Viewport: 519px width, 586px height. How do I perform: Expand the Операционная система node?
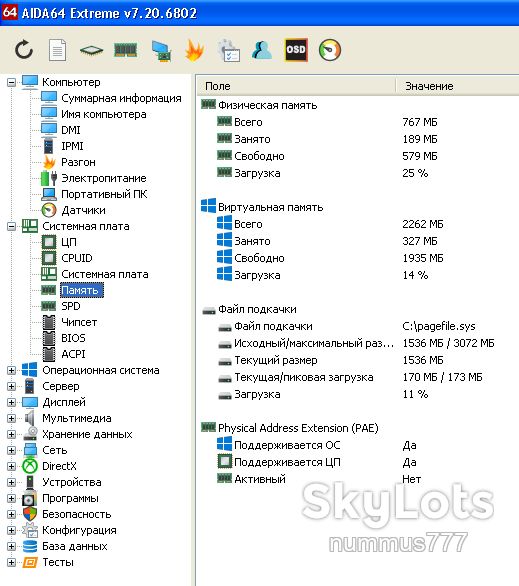click(x=12, y=370)
